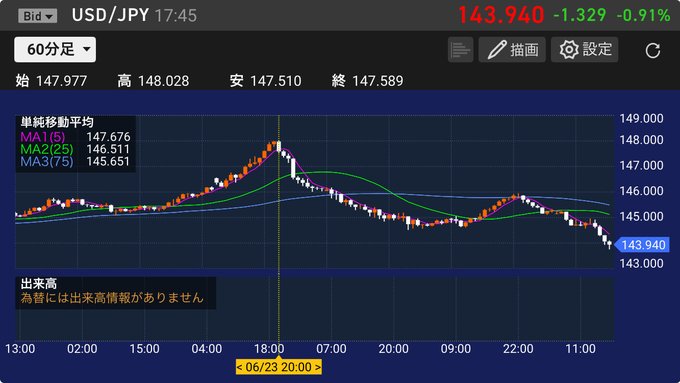The width and height of the screenshot is (680, 383).
Task: Click the USD/JPY currency pair title
Action: 110,15
